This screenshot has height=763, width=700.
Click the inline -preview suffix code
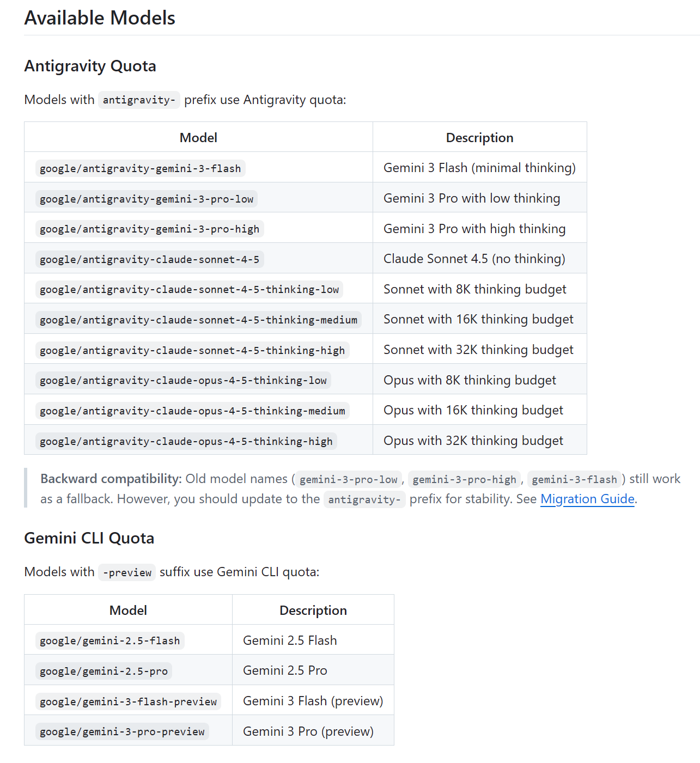pos(127,572)
